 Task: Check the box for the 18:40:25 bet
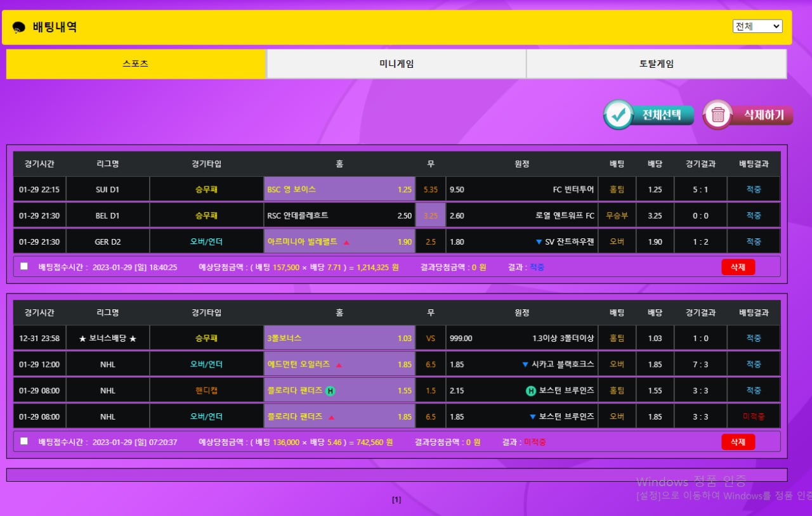(x=24, y=266)
